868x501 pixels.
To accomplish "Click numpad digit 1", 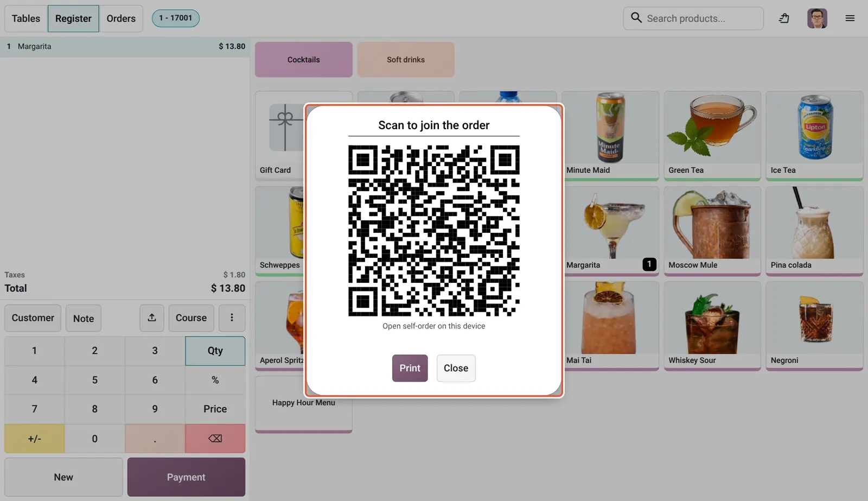I will 35,351.
